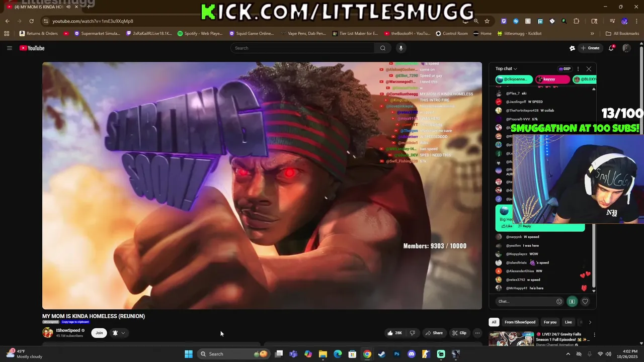Select the Live filter chip
644x362 pixels.
tap(568, 322)
